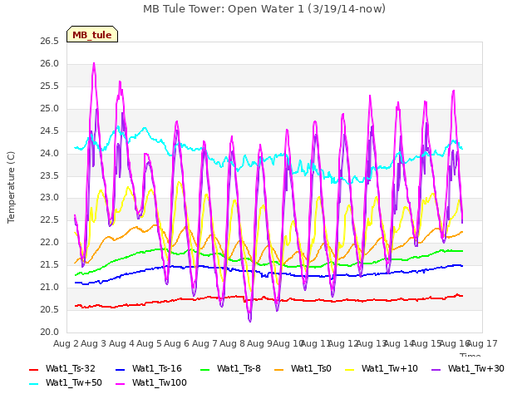Click the magenta Wat1_Tw100 legend swatch

[121, 384]
